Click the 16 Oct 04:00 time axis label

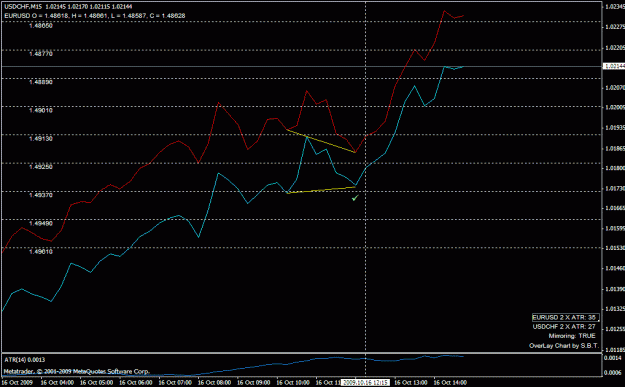click(57, 383)
